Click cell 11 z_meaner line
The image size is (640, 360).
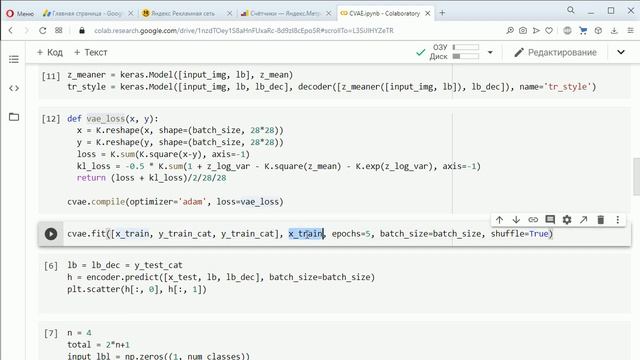click(x=180, y=75)
